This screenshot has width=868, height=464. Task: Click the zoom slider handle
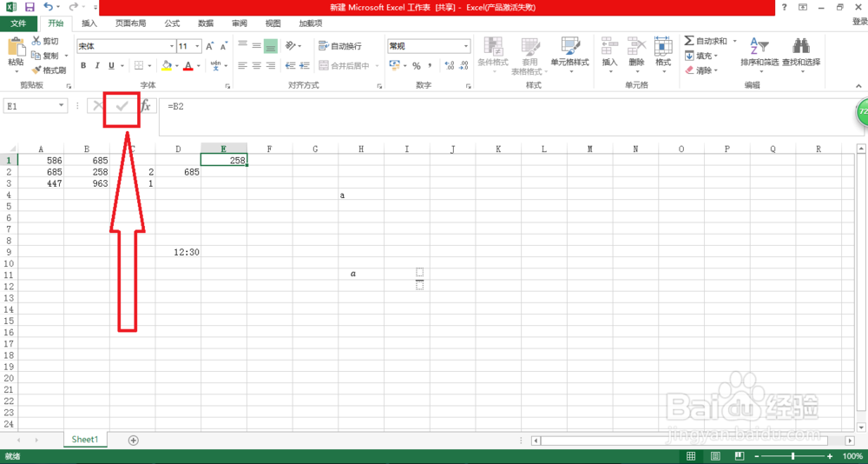[x=793, y=455]
